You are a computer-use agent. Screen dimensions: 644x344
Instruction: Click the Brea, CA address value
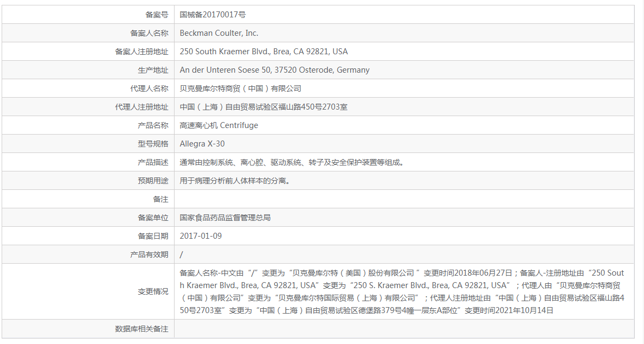click(262, 51)
